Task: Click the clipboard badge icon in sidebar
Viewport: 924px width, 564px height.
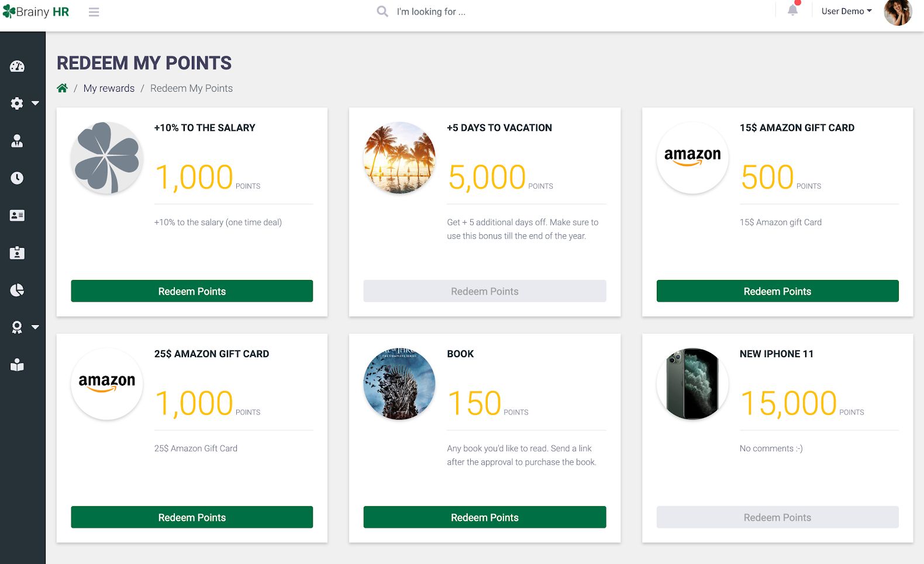Action: [x=17, y=253]
